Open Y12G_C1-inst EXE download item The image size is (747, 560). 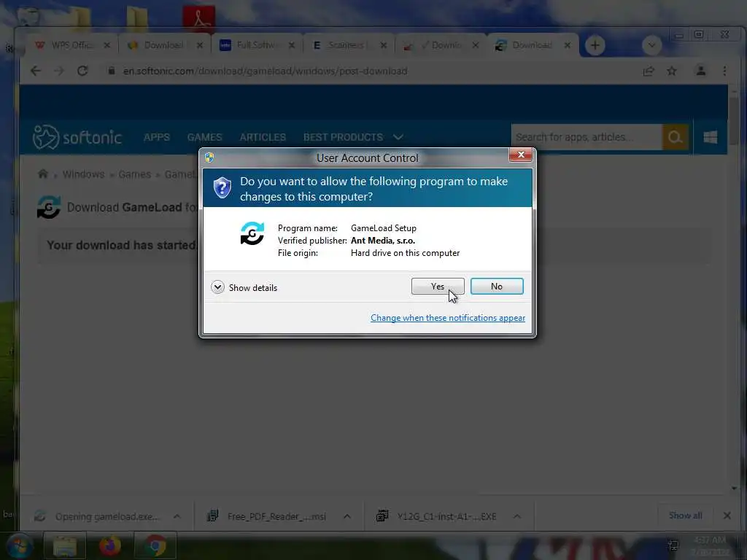[x=438, y=516]
